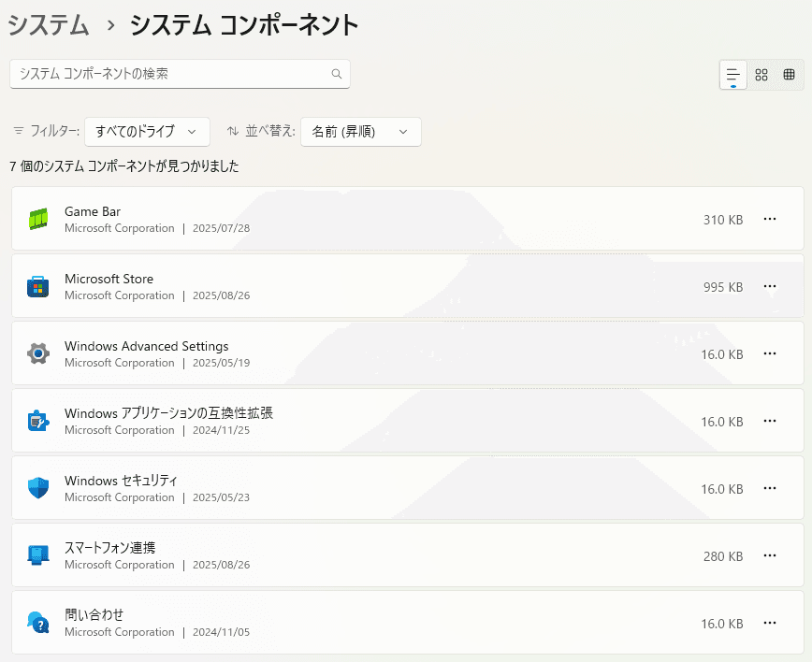Switch to grid view layout
Viewport: 812px width, 662px height.
point(761,75)
